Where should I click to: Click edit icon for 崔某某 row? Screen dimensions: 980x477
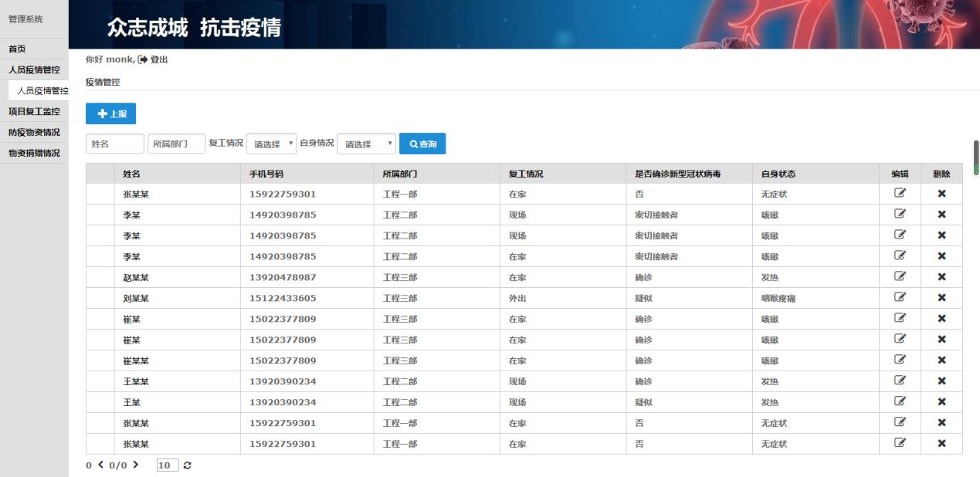(900, 360)
